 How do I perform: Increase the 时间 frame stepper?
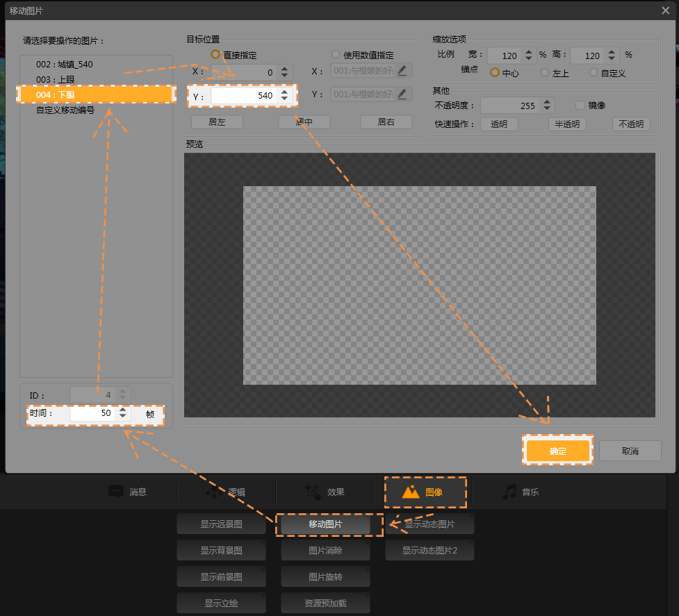[x=123, y=410]
